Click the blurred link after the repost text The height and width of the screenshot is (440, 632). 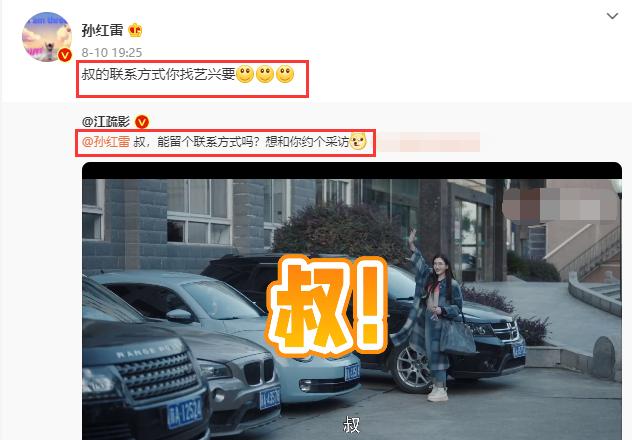point(429,142)
